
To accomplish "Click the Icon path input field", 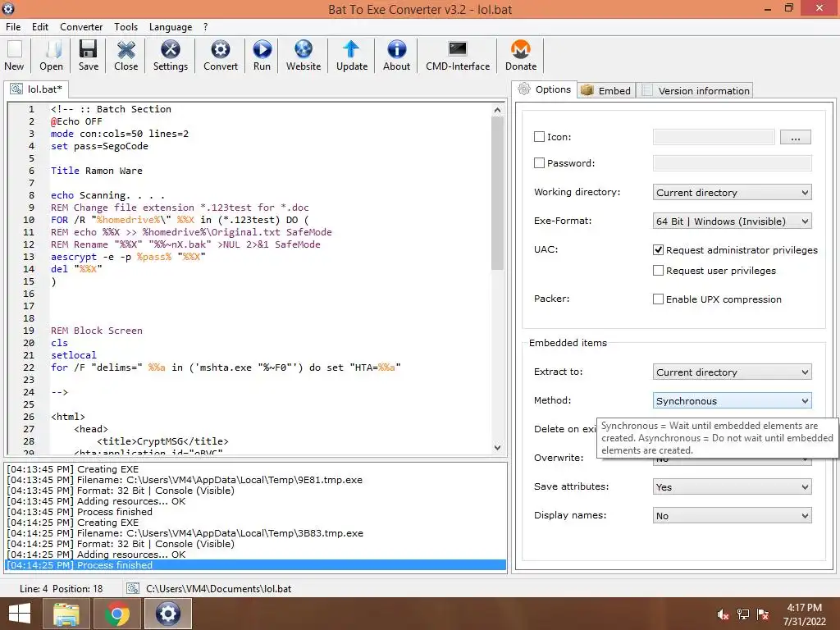I will tap(714, 137).
